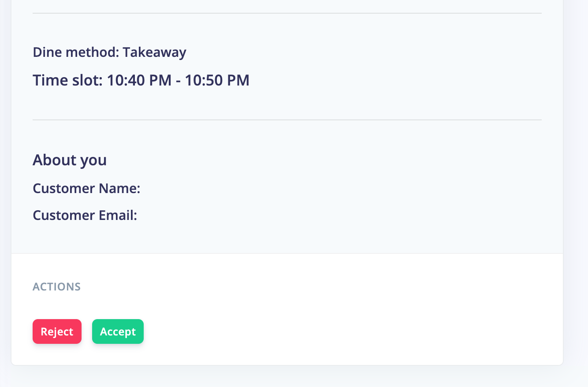The width and height of the screenshot is (588, 387).
Task: Click the red Reject button
Action: pyautogui.click(x=57, y=331)
